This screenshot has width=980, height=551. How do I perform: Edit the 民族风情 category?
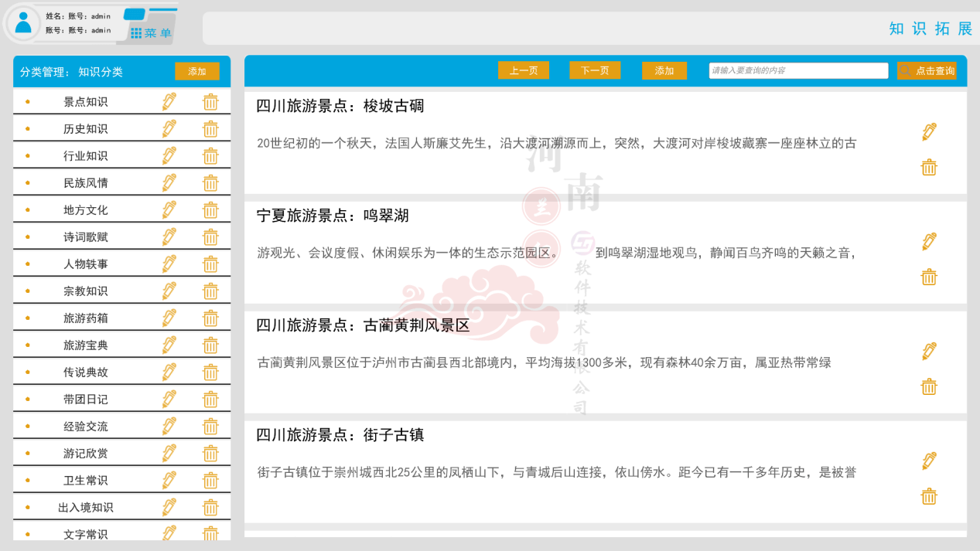click(x=169, y=182)
